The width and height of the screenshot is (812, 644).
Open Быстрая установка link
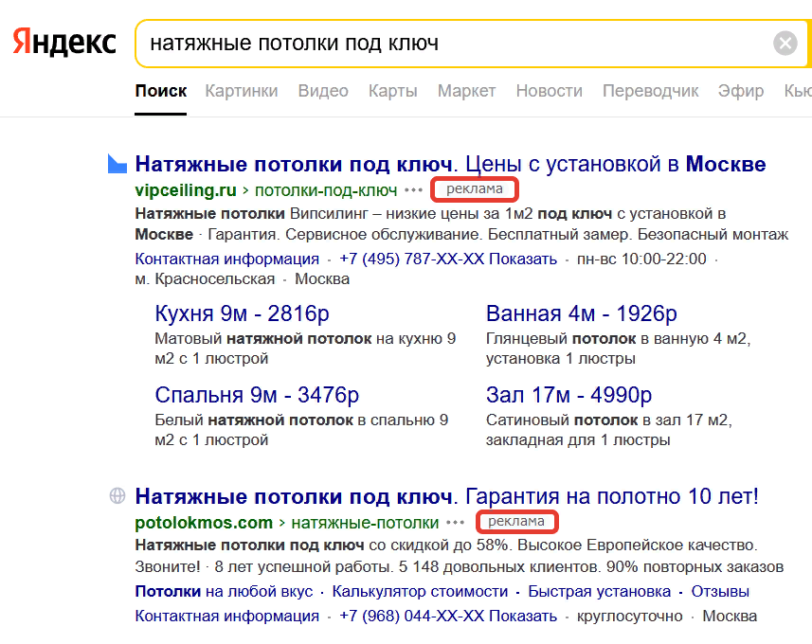(x=599, y=591)
